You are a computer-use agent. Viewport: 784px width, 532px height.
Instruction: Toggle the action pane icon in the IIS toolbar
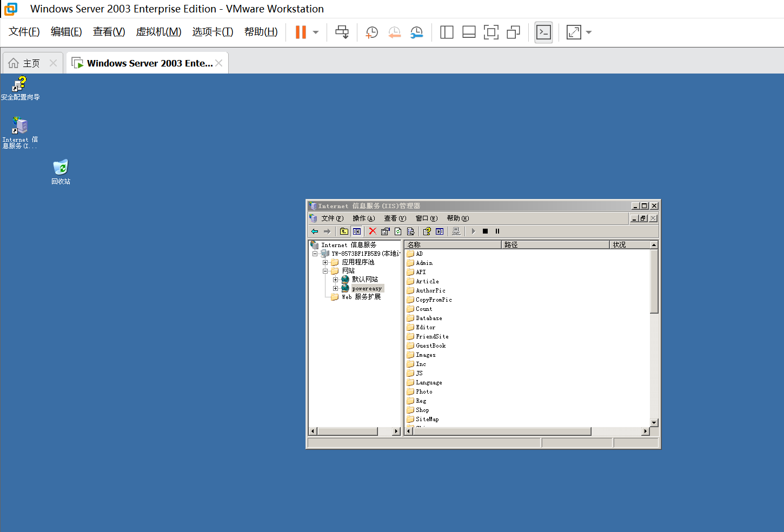coord(440,231)
